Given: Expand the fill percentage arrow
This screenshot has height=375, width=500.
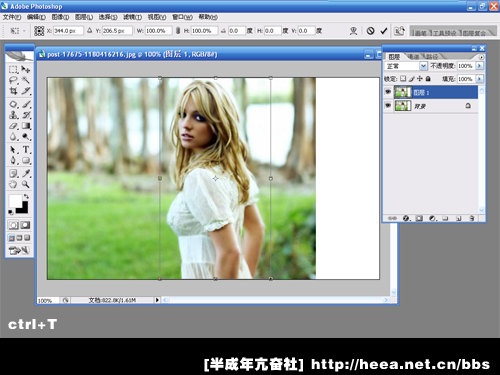Looking at the screenshot, I should (x=479, y=79).
